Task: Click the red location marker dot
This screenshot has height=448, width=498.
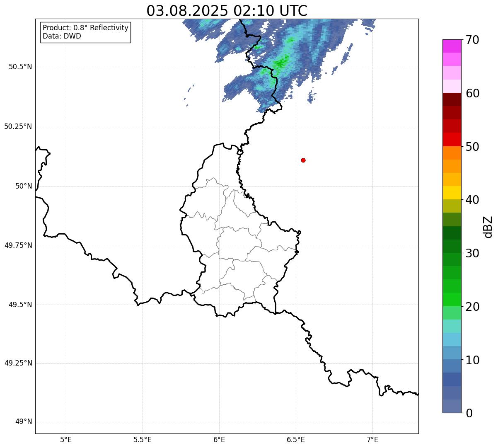Action: coord(303,160)
